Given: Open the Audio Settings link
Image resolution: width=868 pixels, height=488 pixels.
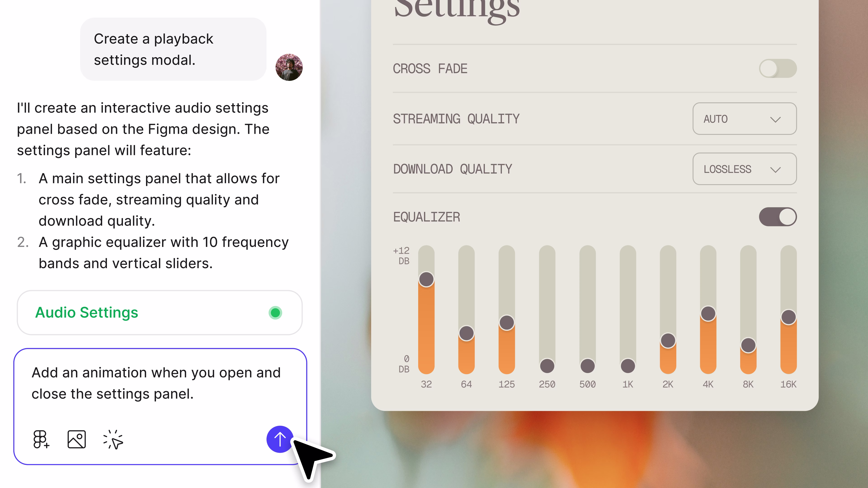Looking at the screenshot, I should pos(86,312).
